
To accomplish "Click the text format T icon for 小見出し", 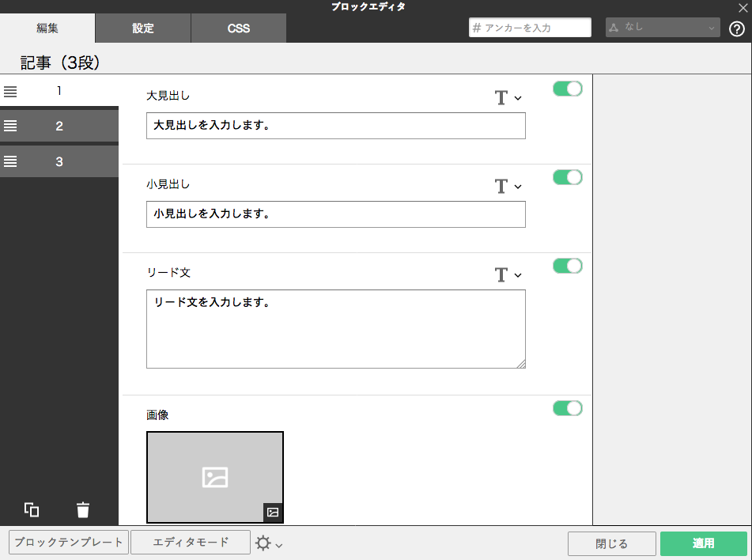I will pos(501,186).
